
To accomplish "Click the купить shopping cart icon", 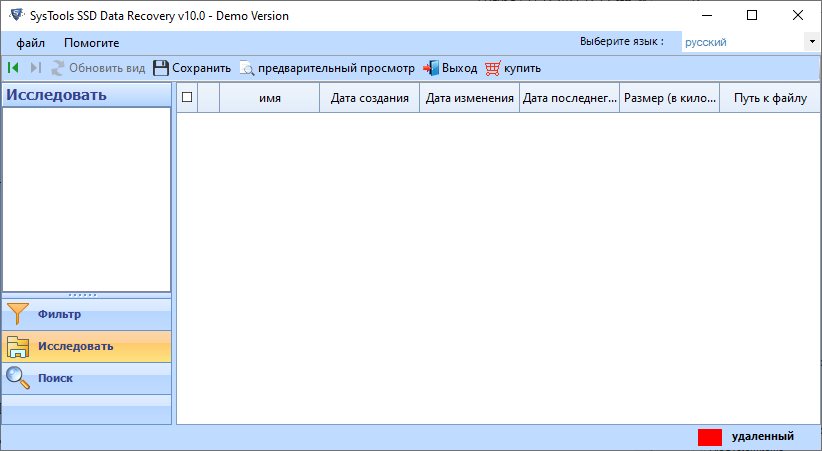I will [493, 68].
